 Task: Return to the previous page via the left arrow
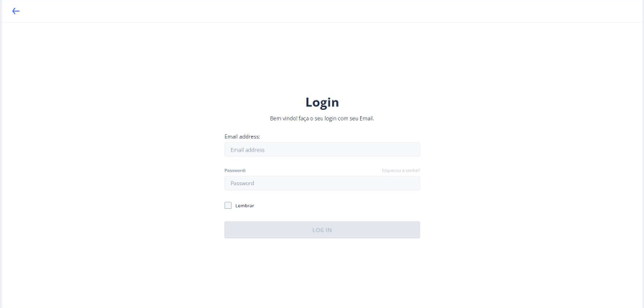pos(16,11)
